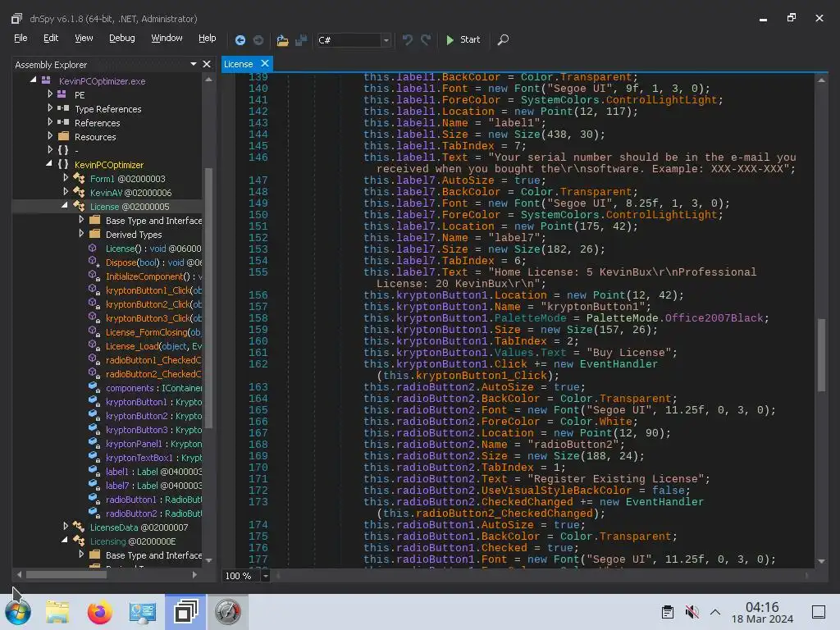Collapse the KevinPCOptimizer namespace node

coord(49,163)
